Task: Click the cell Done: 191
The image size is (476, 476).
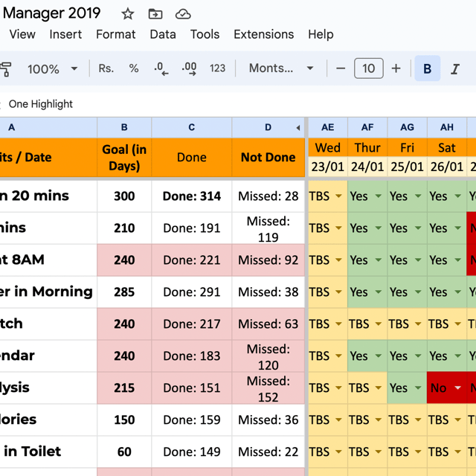Action: (192, 228)
